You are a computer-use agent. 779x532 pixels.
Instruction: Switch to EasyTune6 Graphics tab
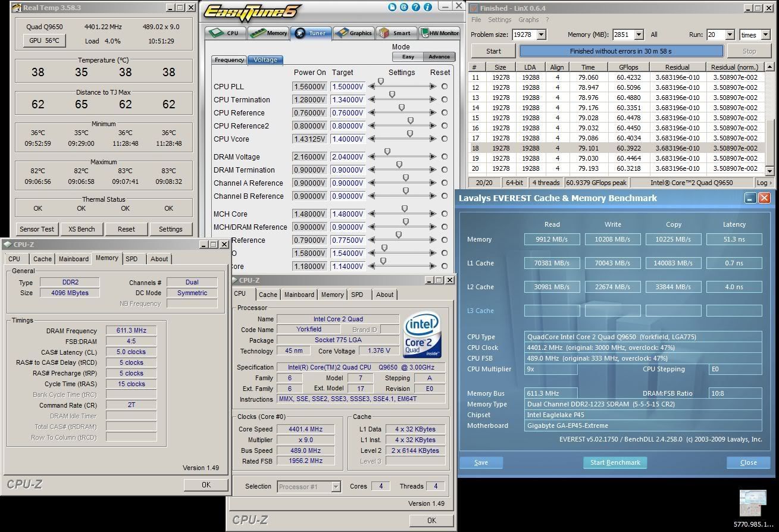click(x=353, y=33)
